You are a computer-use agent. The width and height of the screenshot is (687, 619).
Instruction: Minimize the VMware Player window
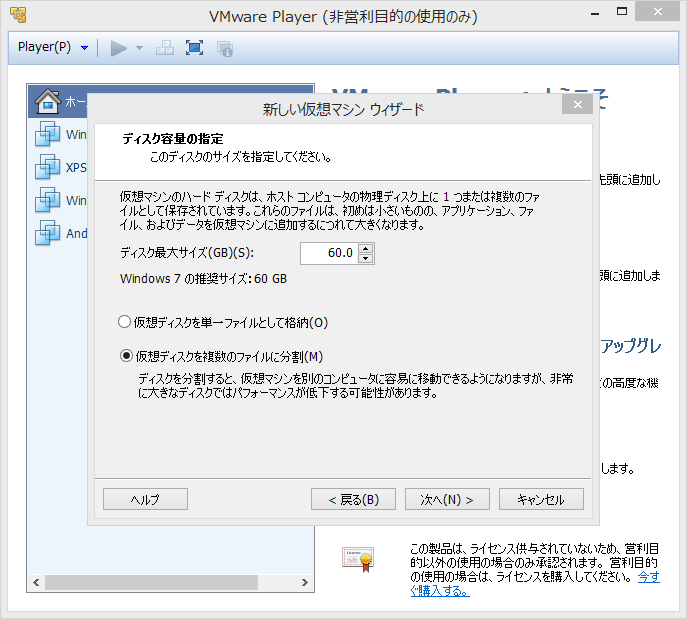point(595,13)
